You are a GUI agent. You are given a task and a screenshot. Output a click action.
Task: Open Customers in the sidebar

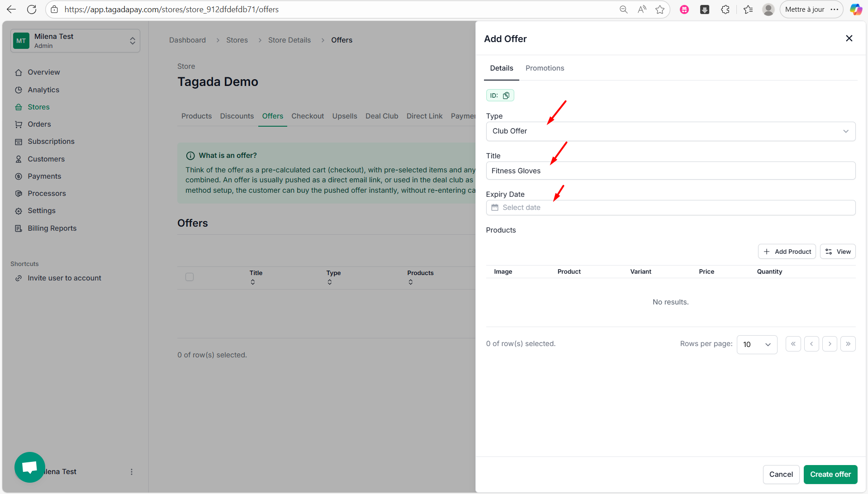point(46,159)
